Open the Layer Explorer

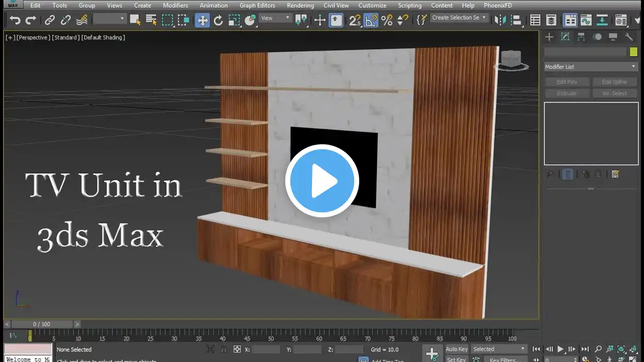[551, 20]
